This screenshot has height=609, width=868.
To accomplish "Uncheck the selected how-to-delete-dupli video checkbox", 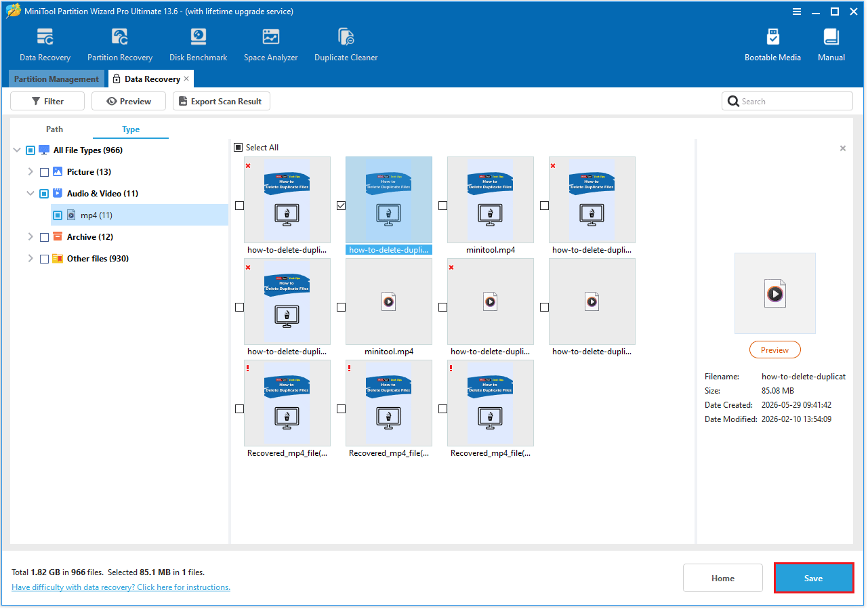I will 341,206.
